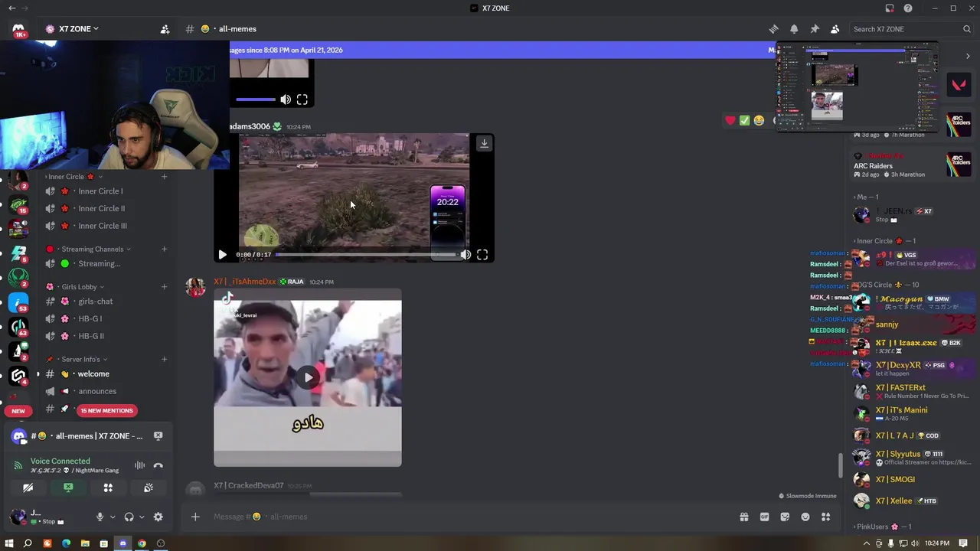Click the invite people icon beside X7 ZONE
The width and height of the screenshot is (980, 551).
point(165,29)
